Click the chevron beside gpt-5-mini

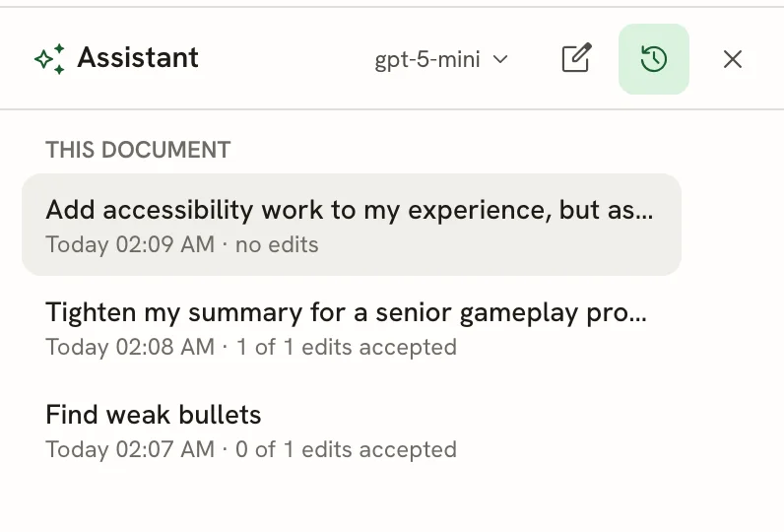500,59
